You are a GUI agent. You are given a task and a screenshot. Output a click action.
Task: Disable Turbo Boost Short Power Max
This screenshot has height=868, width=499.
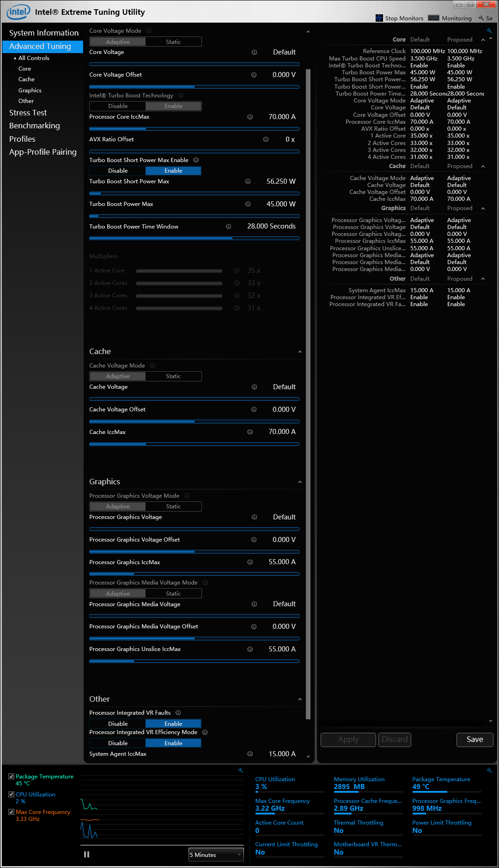pos(118,171)
